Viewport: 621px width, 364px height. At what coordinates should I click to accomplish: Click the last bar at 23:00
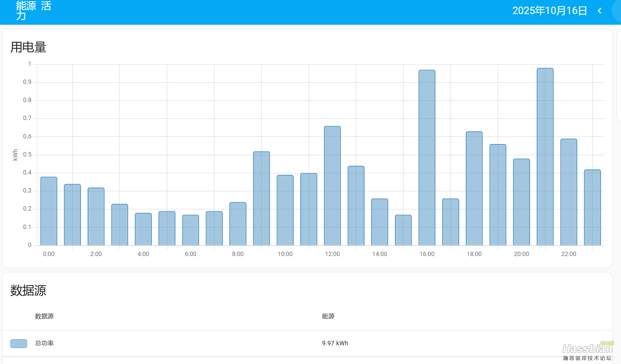tap(592, 208)
